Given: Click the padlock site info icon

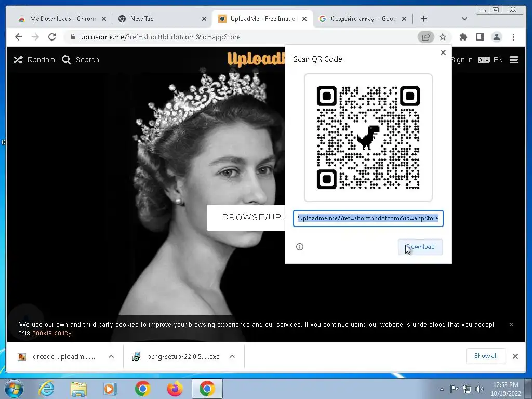Looking at the screenshot, I should point(73,37).
